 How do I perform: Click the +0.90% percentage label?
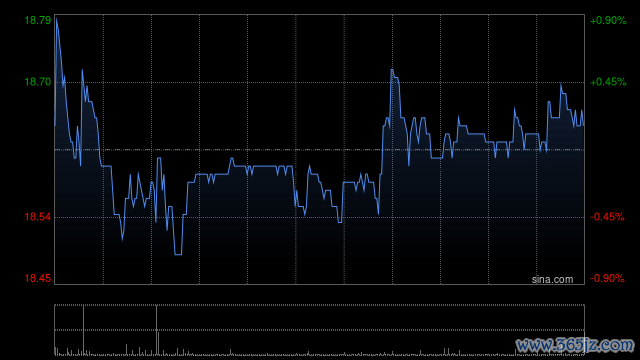coord(608,20)
